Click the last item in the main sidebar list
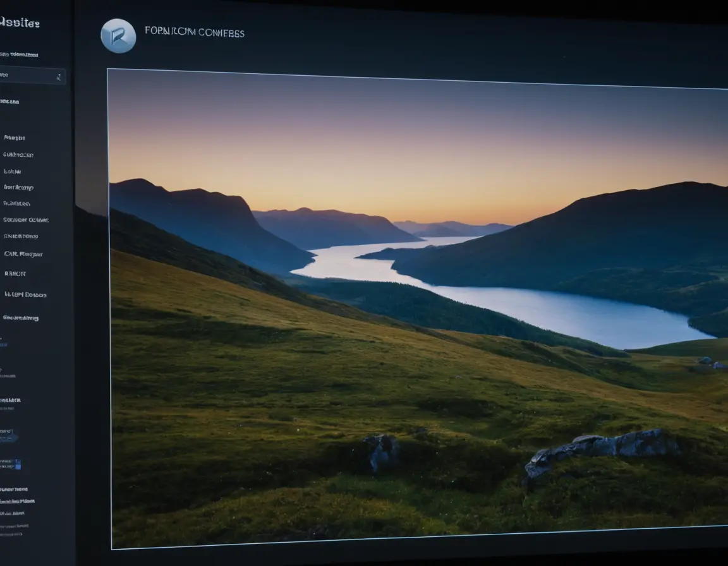The width and height of the screenshot is (728, 566). point(21,318)
